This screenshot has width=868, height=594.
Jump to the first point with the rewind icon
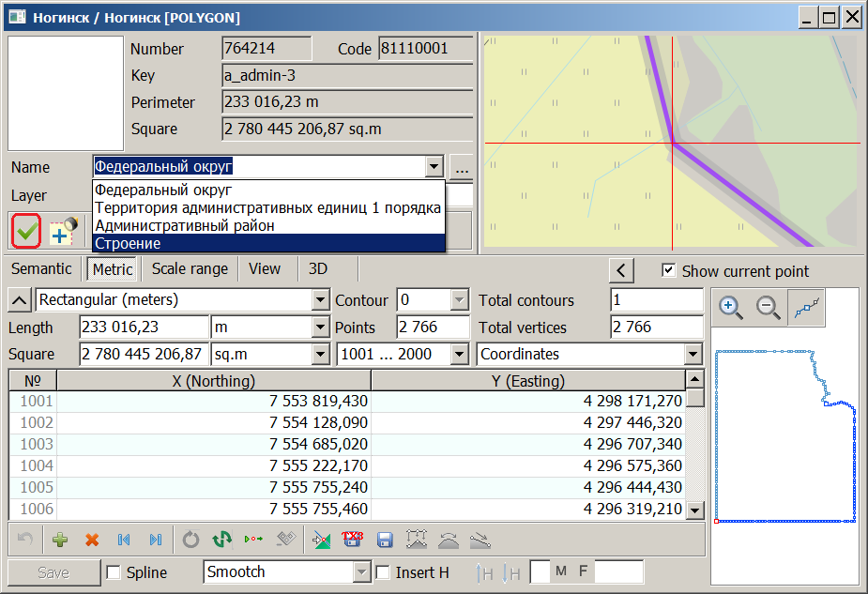(122, 540)
